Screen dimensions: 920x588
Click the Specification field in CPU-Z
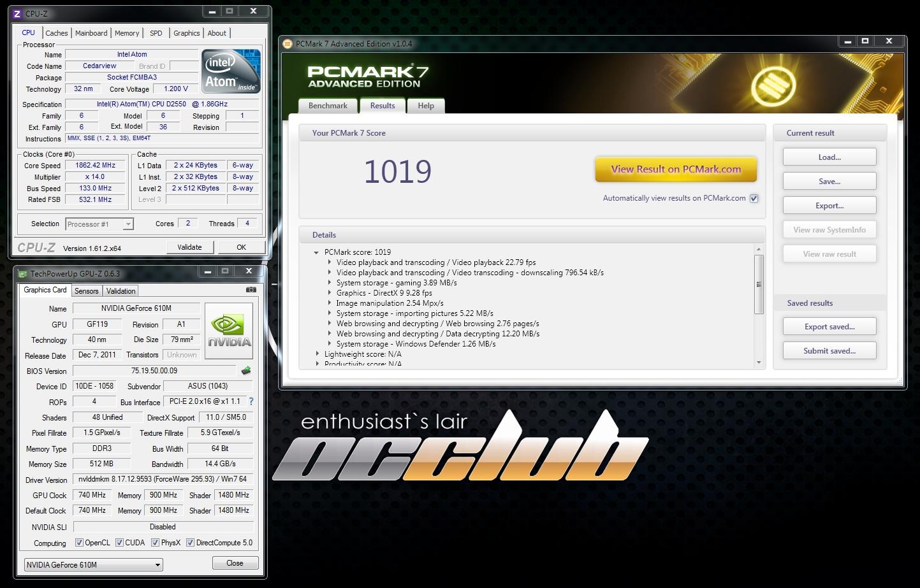(162, 104)
